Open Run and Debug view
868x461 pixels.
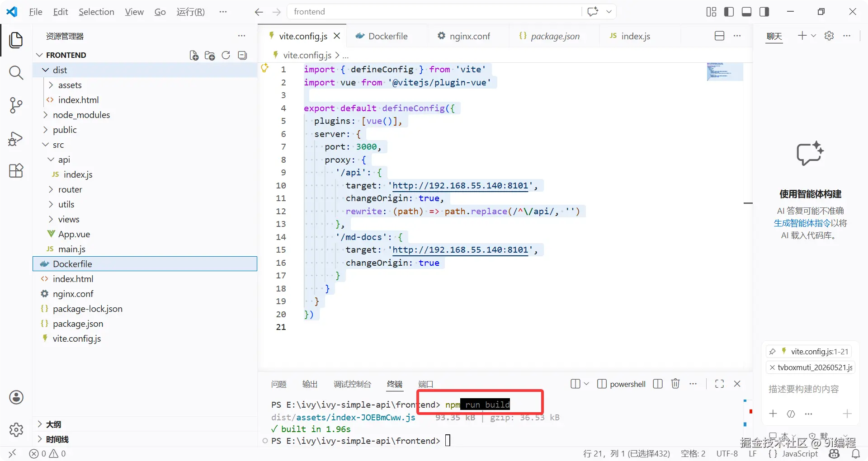pos(16,138)
